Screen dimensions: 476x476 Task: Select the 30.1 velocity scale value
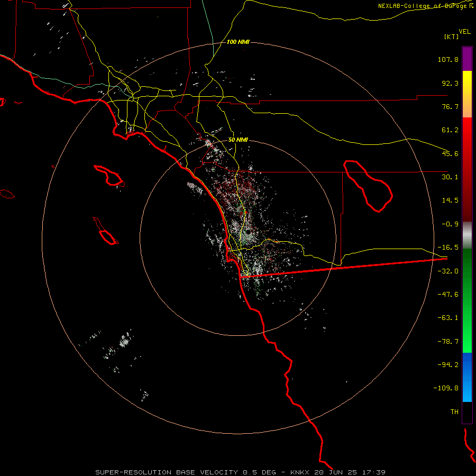(x=450, y=177)
